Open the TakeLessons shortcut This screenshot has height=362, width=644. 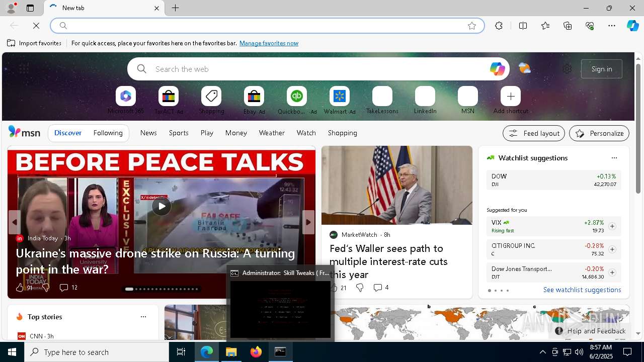coord(382,101)
